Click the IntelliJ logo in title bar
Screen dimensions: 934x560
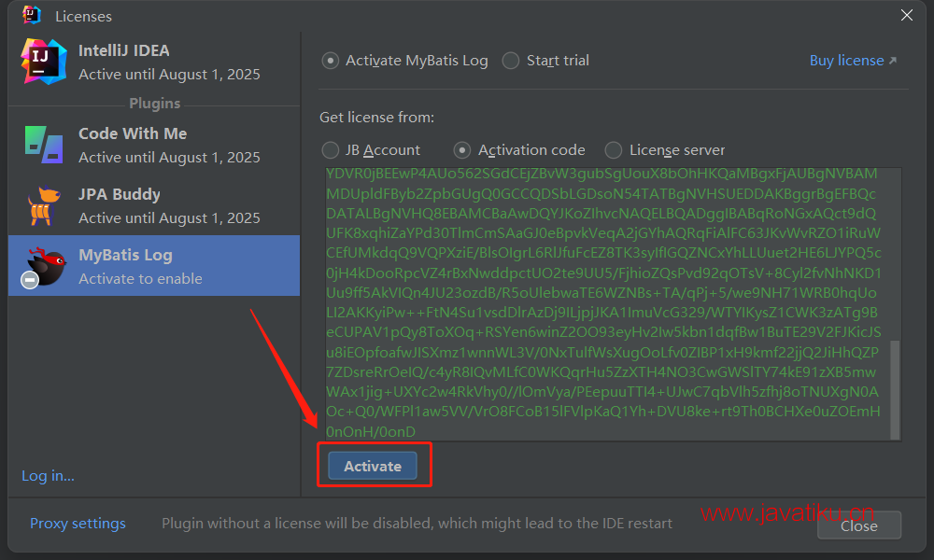(31, 15)
